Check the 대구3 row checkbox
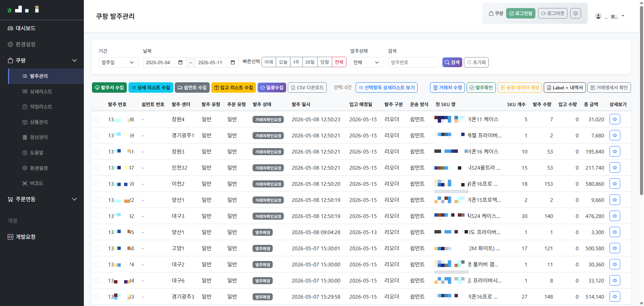The image size is (644, 306). point(97,216)
